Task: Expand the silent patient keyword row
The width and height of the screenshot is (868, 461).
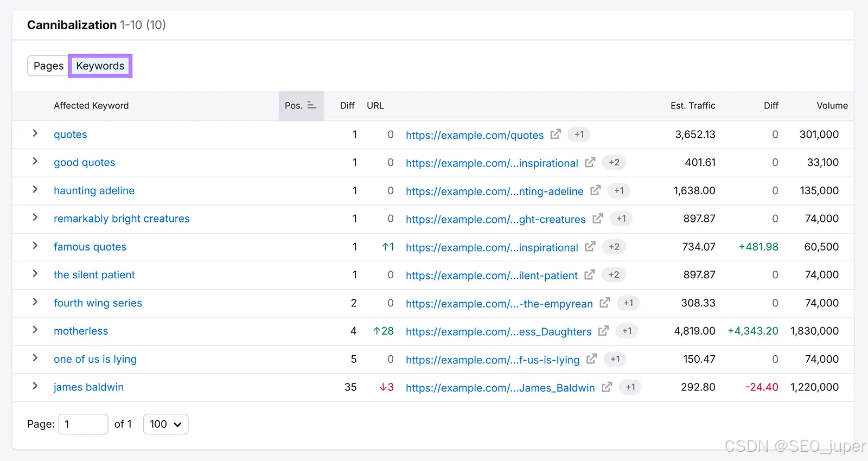Action: (x=35, y=274)
